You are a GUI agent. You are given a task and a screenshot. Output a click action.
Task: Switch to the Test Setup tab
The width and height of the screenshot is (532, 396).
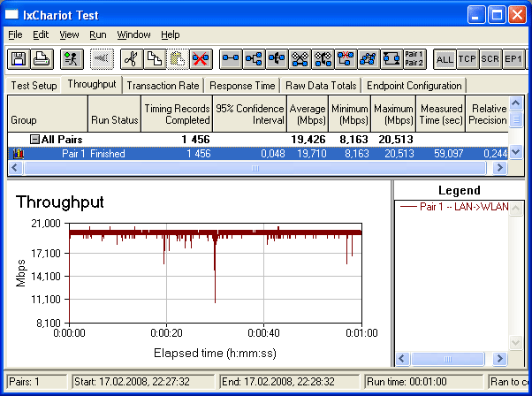[x=34, y=86]
